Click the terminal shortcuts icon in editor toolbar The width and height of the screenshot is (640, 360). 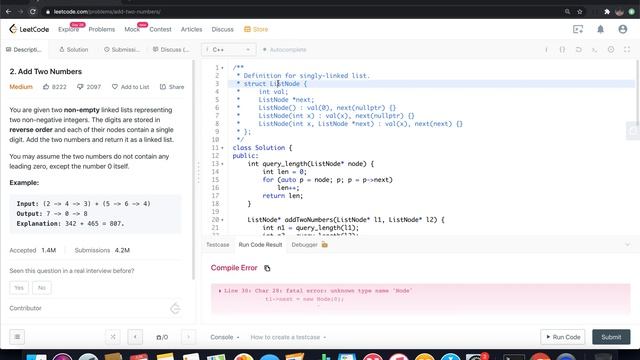[x=595, y=49]
